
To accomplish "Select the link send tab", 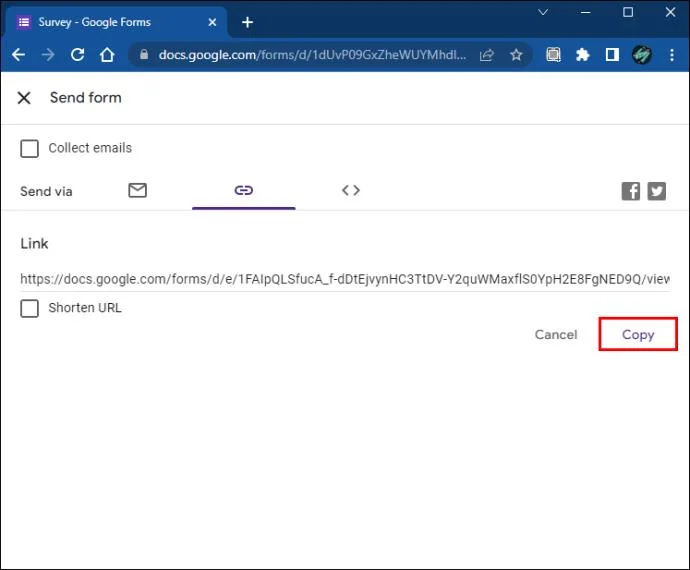I will pyautogui.click(x=243, y=190).
